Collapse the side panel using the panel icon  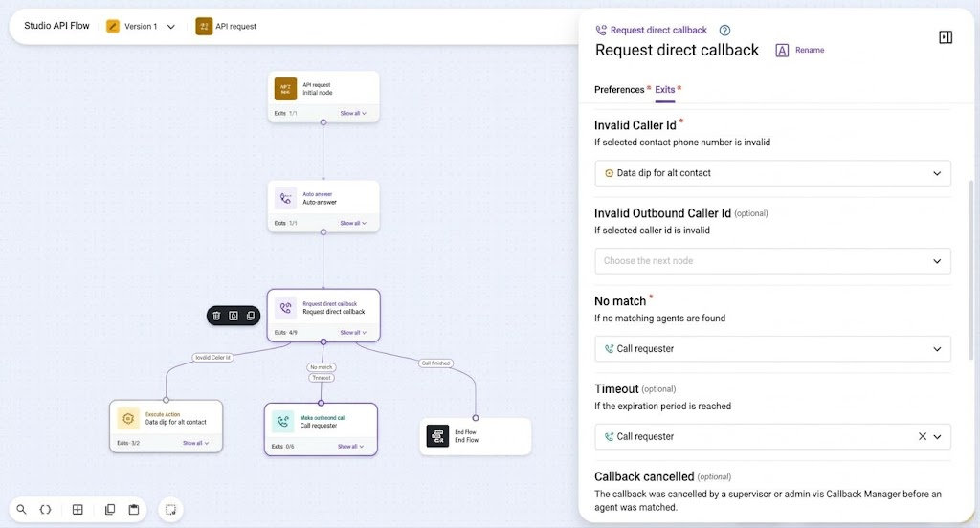click(946, 37)
